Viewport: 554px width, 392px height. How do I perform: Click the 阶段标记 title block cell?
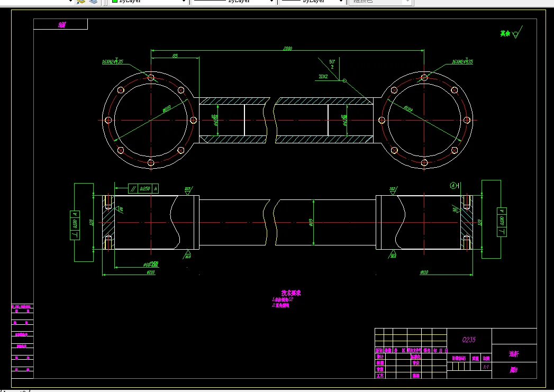point(459,358)
